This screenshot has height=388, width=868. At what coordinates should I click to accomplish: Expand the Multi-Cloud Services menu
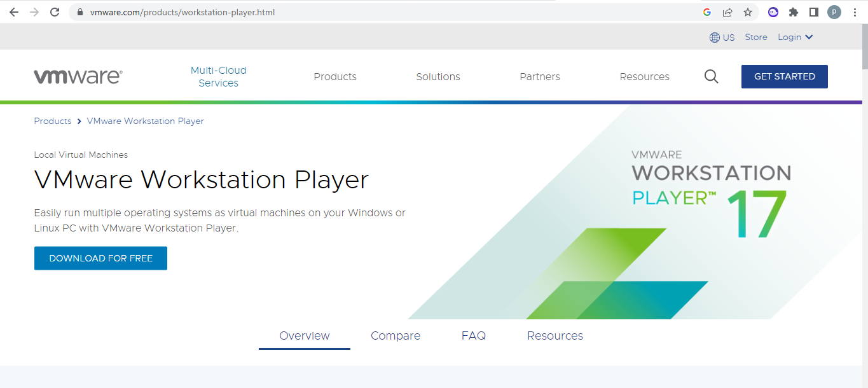coord(218,76)
